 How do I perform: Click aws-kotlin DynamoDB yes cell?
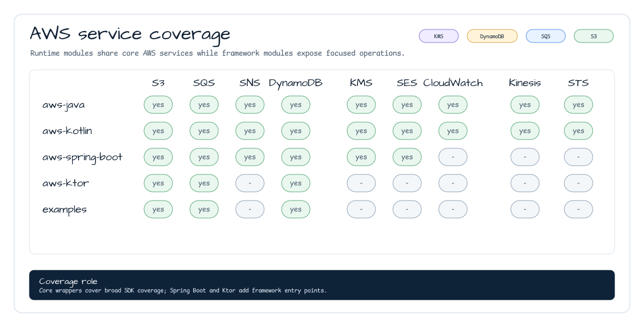(296, 131)
